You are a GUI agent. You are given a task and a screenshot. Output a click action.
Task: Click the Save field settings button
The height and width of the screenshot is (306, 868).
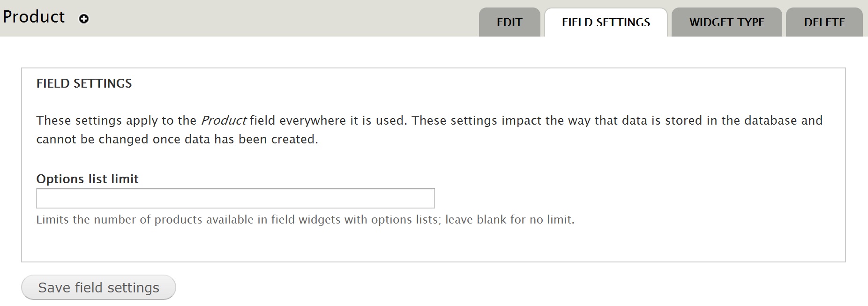tap(98, 287)
